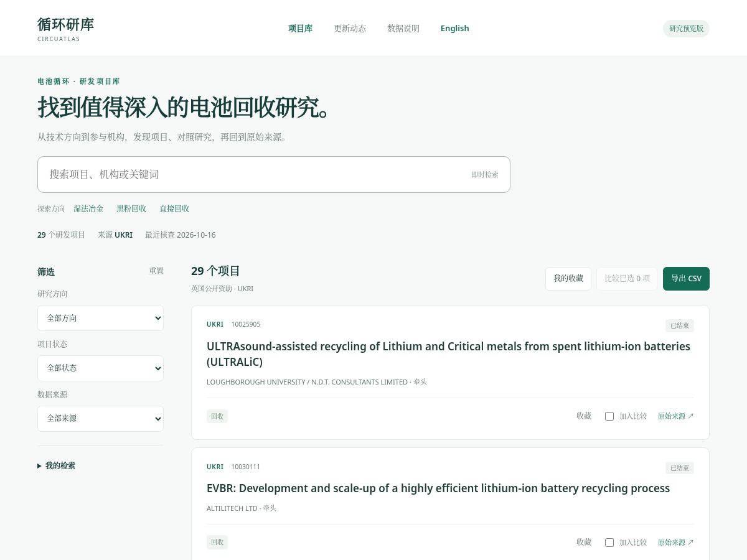Screen dimensions: 747x560
Task: Click the 研究预览版 badge
Action: point(686,29)
